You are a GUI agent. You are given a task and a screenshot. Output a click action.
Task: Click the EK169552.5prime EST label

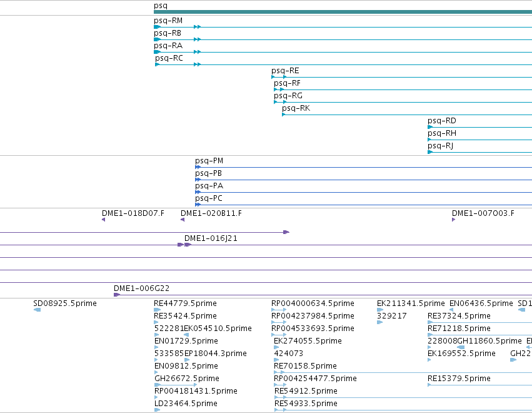(461, 354)
